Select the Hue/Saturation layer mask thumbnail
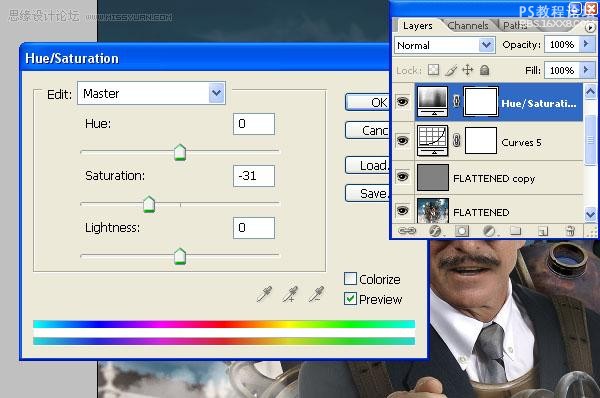The width and height of the screenshot is (600, 398). (x=481, y=101)
